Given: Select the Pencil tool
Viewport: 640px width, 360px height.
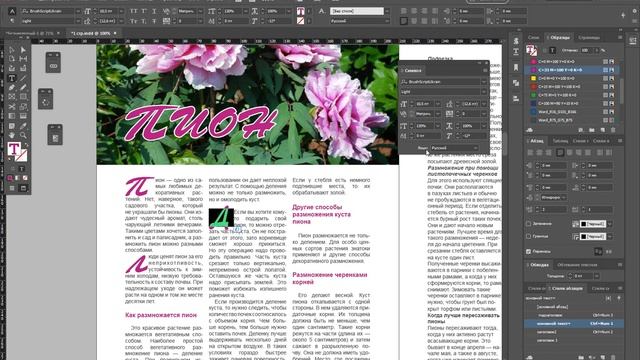Looking at the screenshot, I should 23,87.
